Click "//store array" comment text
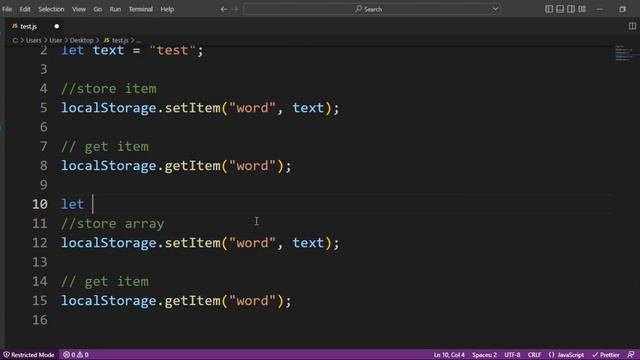 click(x=113, y=224)
